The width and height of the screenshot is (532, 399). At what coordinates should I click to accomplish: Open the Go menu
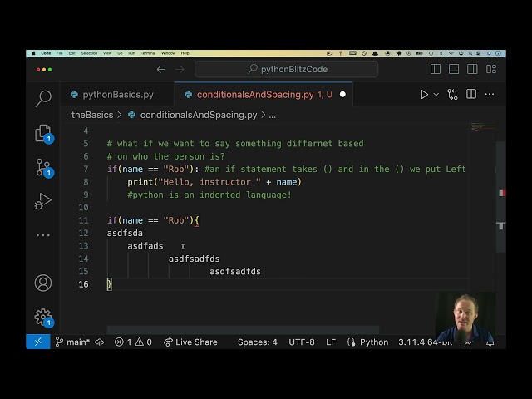coord(120,53)
